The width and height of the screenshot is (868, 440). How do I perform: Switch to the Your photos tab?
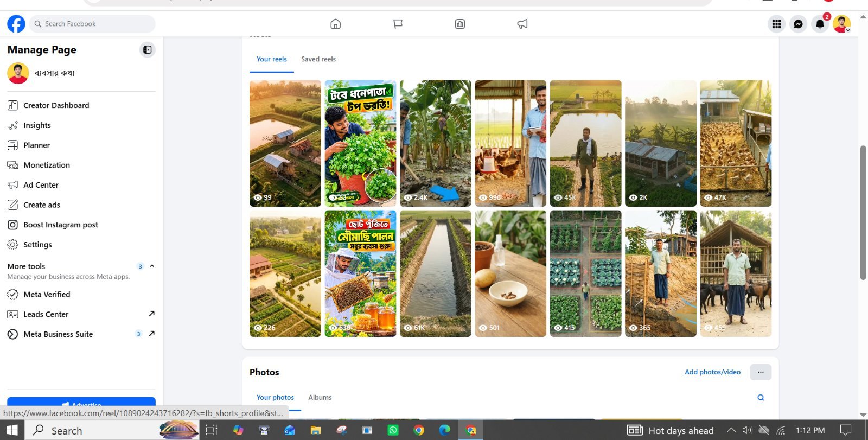pyautogui.click(x=275, y=397)
